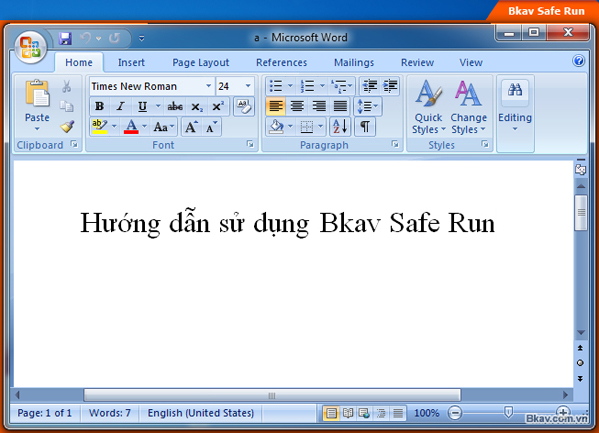Copy selection using the Copy icon
599x433 pixels.
click(x=66, y=106)
